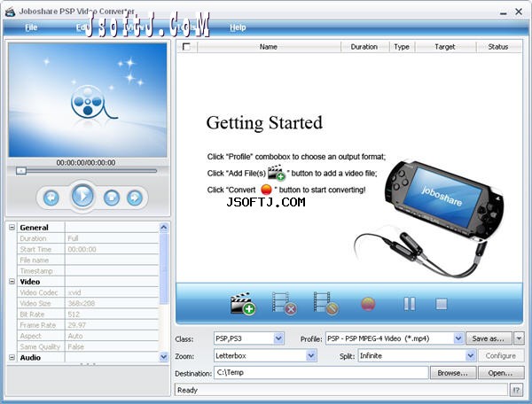532x404 pixels.
Task: Click the Destination path field C:\Temp
Action: 321,372
